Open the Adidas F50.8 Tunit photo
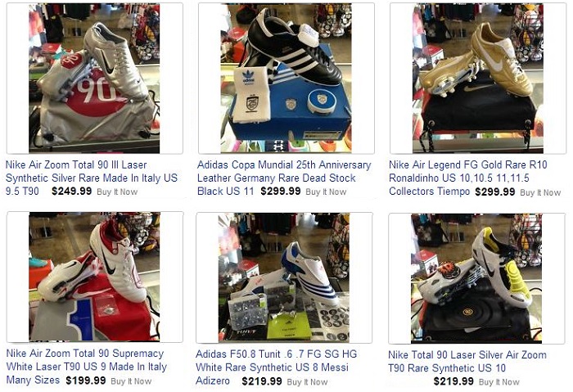Viewport: 573px width, 392px height. [283, 277]
